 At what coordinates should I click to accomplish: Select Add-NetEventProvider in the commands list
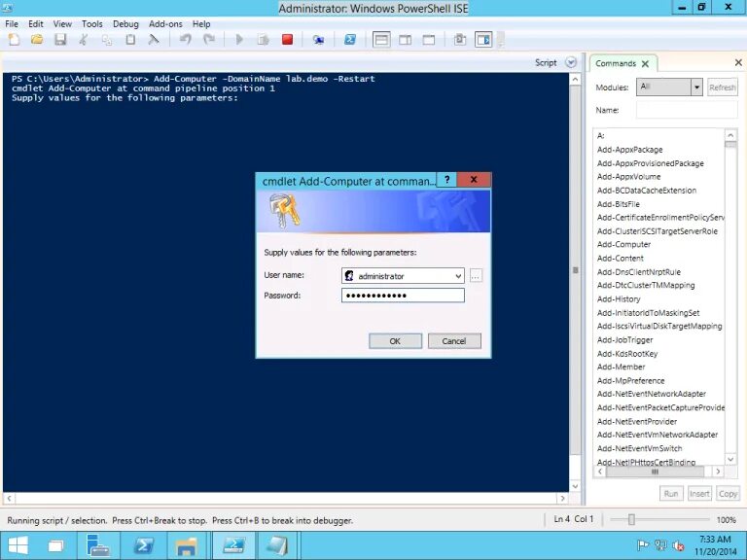636,421
